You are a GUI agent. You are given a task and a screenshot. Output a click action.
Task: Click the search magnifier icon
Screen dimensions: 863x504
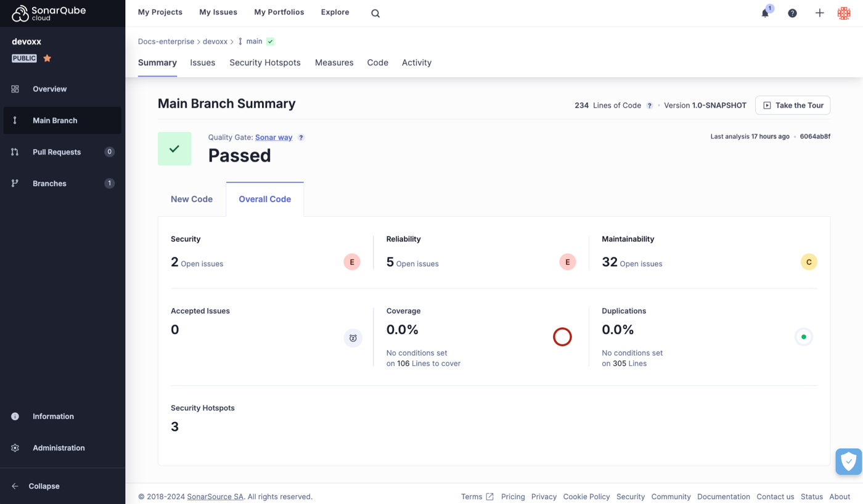click(x=375, y=14)
